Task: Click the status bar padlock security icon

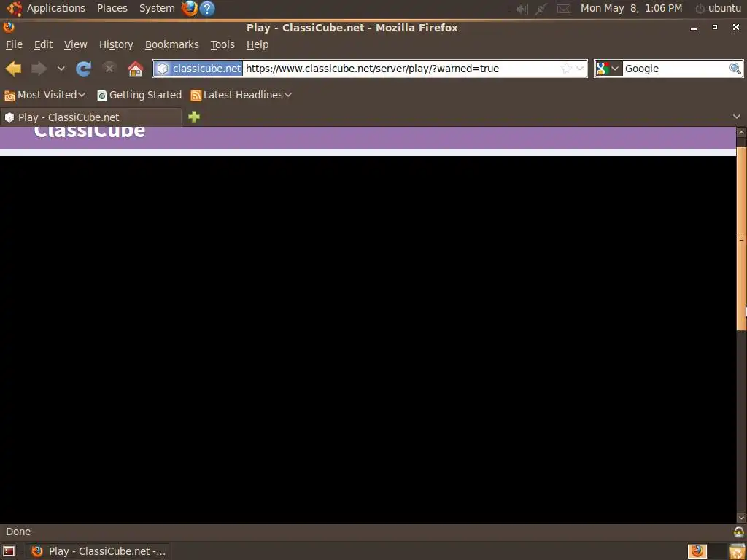Action: (x=738, y=532)
